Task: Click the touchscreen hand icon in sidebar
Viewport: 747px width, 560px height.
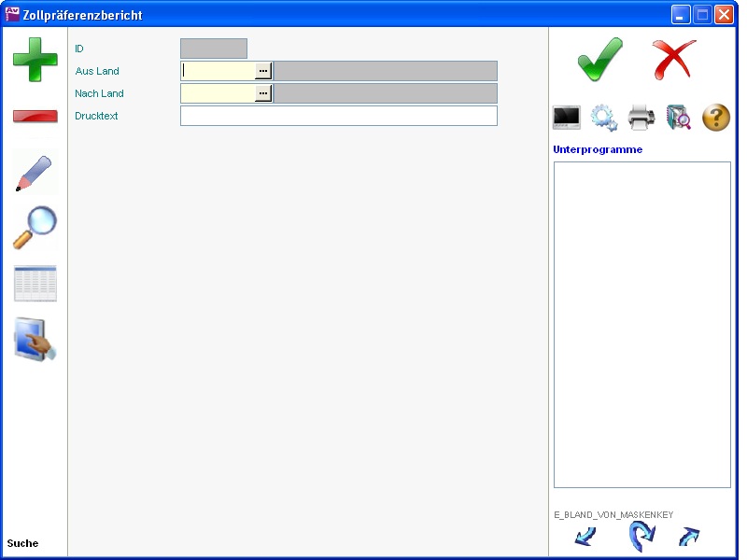Action: pos(35,340)
